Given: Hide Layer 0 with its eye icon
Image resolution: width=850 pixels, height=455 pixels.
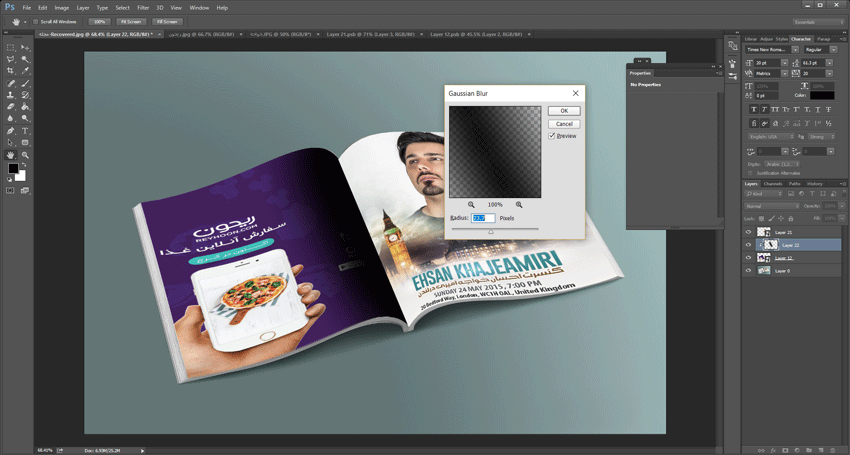Looking at the screenshot, I should pyautogui.click(x=749, y=271).
